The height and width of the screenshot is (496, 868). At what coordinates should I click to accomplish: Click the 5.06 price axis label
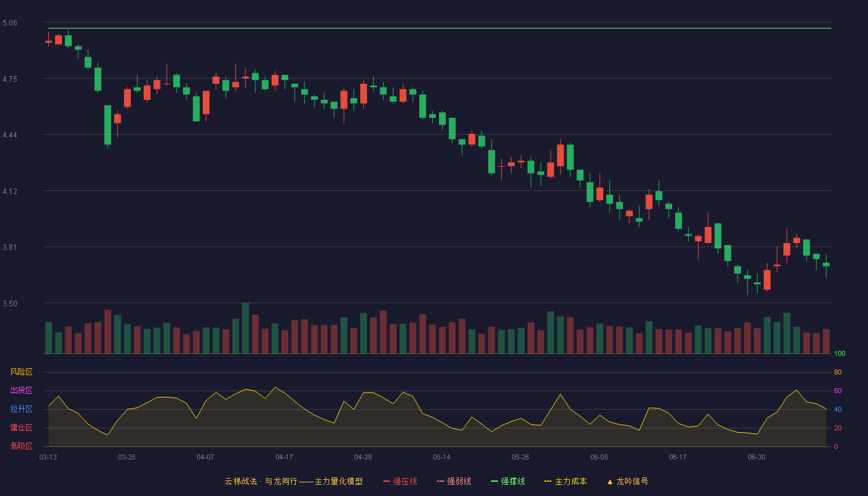(10, 23)
